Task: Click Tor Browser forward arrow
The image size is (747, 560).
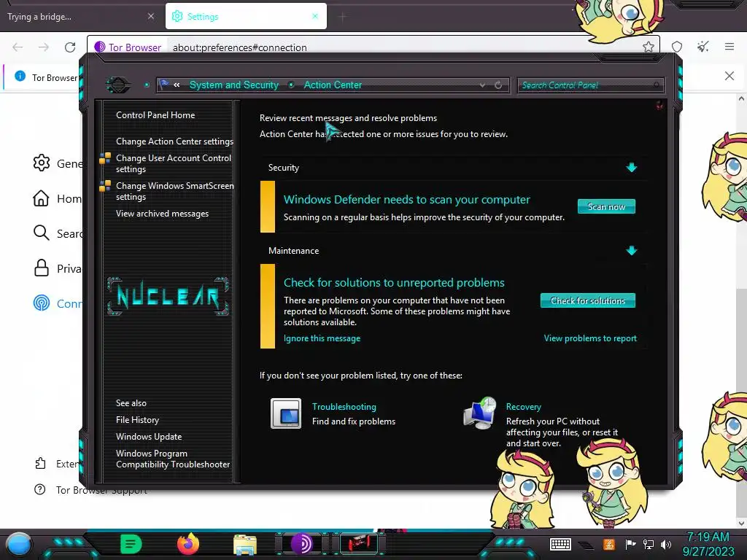Action: (44, 47)
